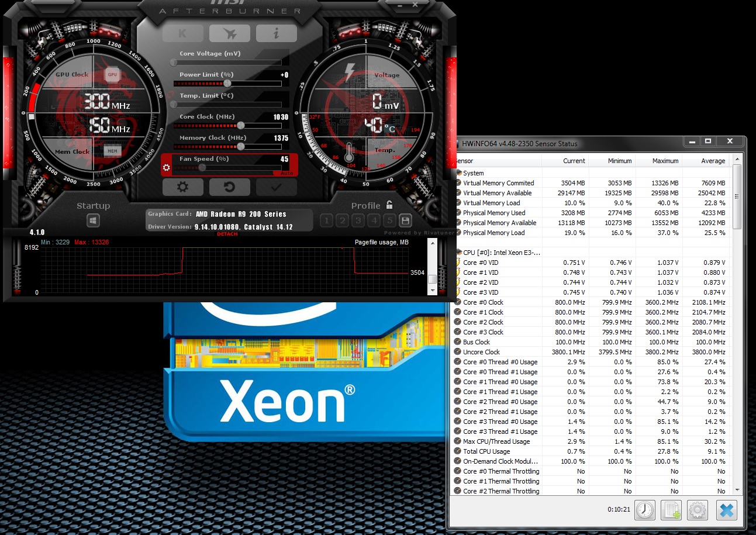This screenshot has height=535, width=756.
Task: Click DETACH under the Afterburner info panel
Action: 227,234
